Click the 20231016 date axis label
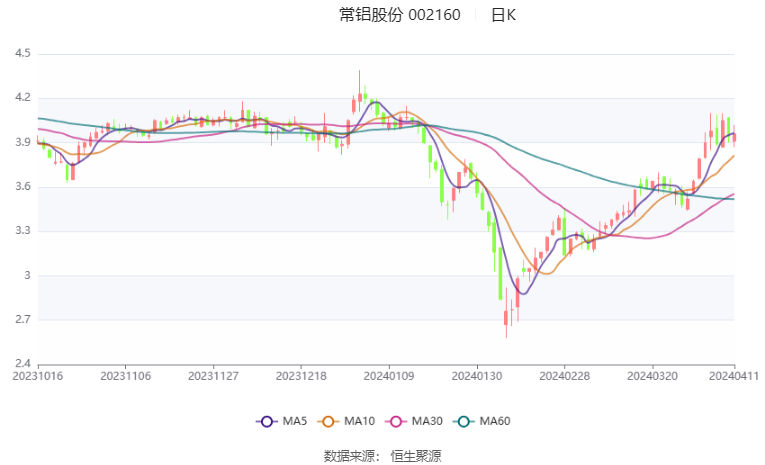 click(38, 376)
